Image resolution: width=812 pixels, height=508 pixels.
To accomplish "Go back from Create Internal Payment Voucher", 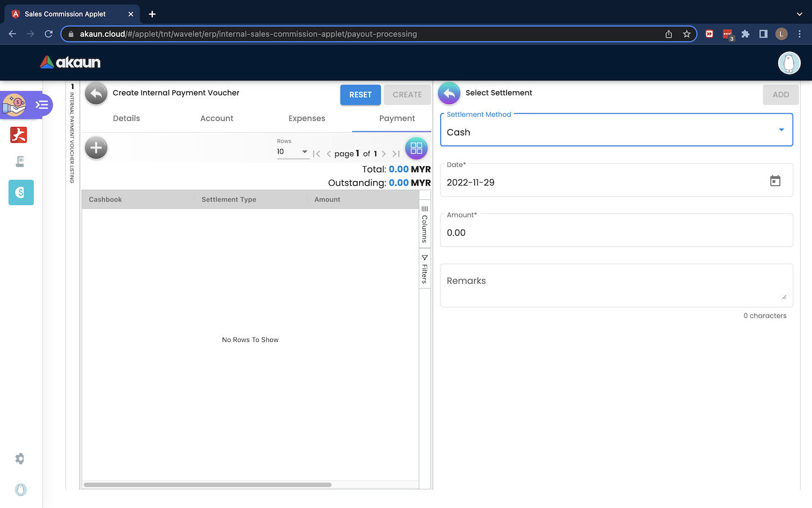I will (x=96, y=94).
